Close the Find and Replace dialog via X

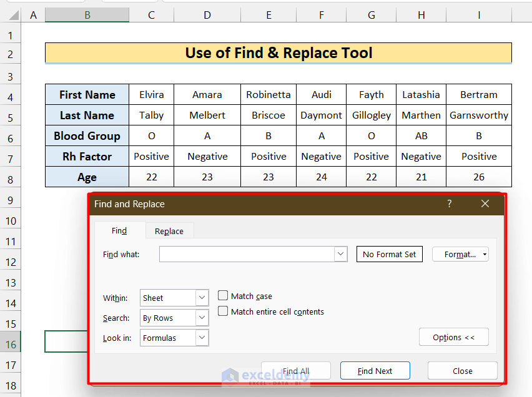[x=485, y=203]
